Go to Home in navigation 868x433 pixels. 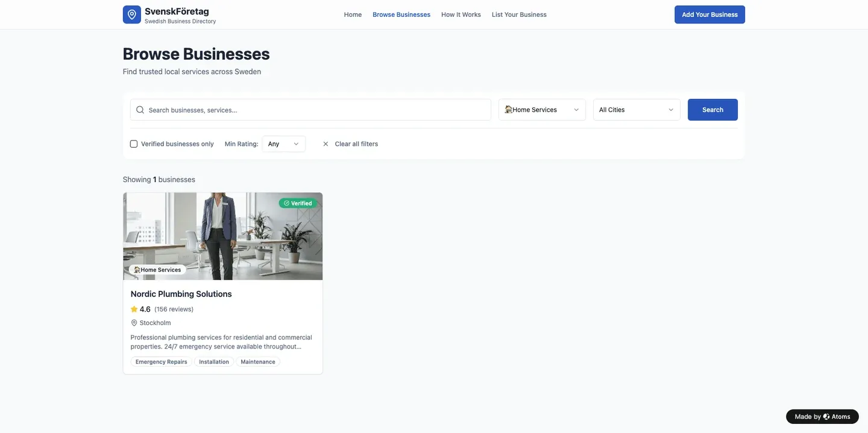click(x=353, y=14)
